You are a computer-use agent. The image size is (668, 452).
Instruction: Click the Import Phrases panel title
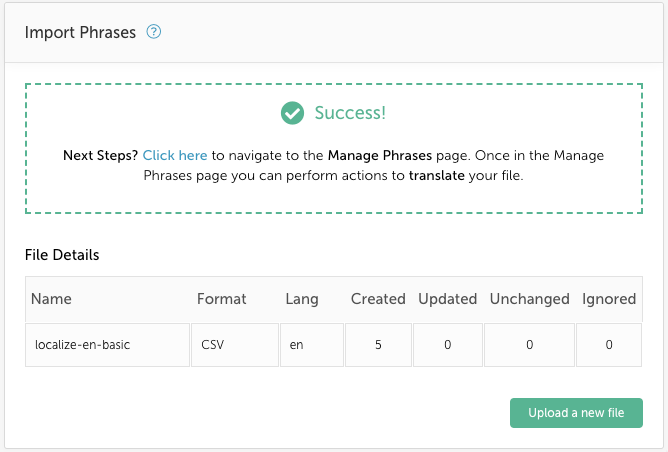coord(80,32)
